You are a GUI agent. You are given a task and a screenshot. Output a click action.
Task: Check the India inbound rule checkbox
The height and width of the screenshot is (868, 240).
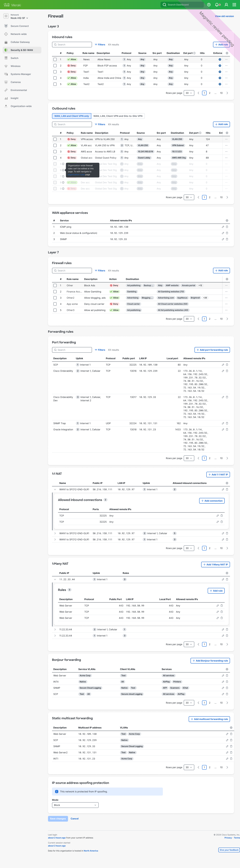click(x=55, y=78)
